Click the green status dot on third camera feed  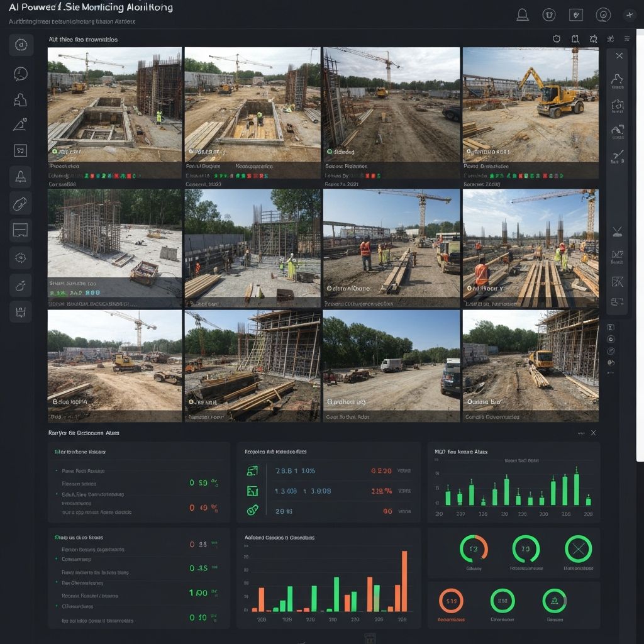(x=329, y=152)
